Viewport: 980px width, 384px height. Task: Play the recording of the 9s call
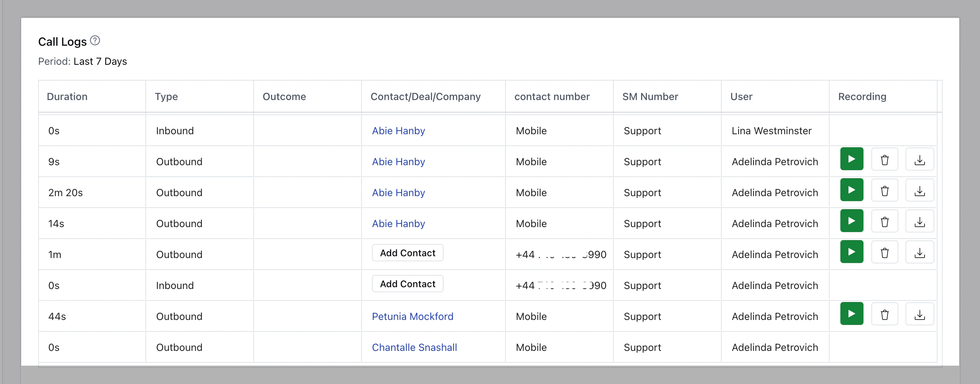pos(852,159)
